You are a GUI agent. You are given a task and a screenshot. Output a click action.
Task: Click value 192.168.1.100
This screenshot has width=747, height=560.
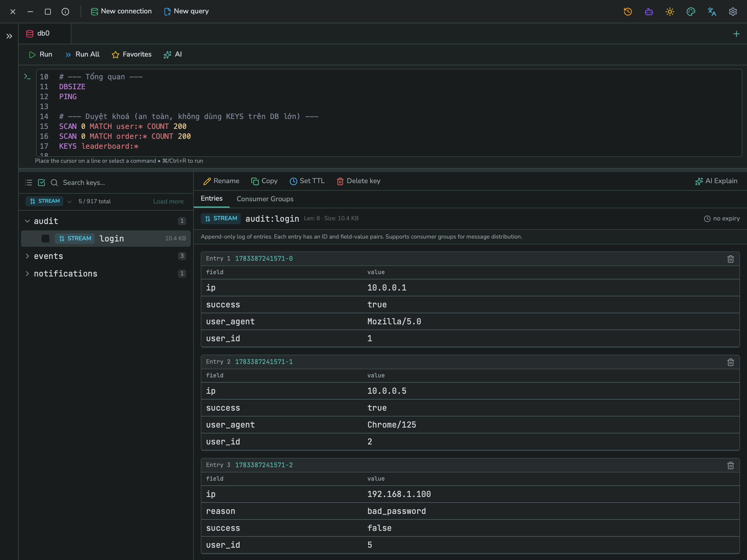point(399,494)
